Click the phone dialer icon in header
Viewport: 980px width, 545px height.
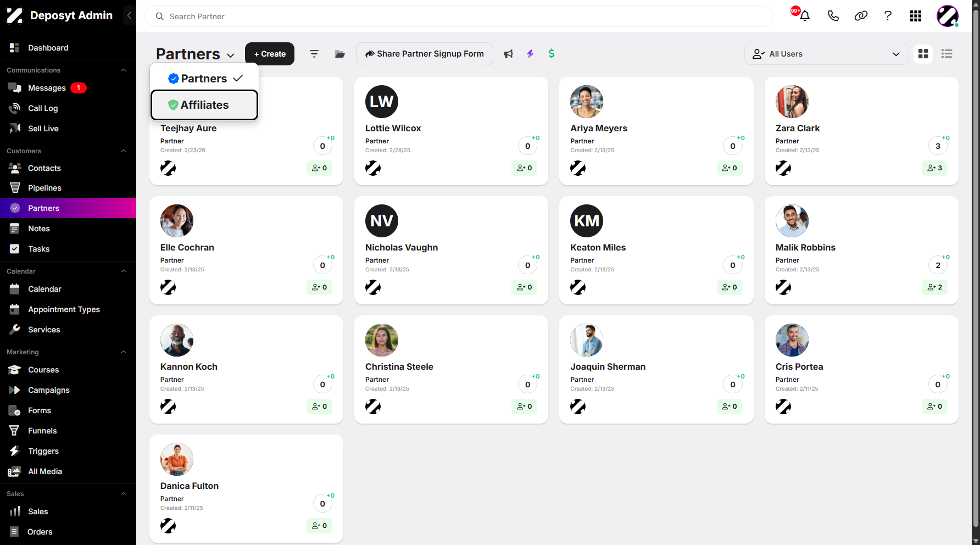833,16
